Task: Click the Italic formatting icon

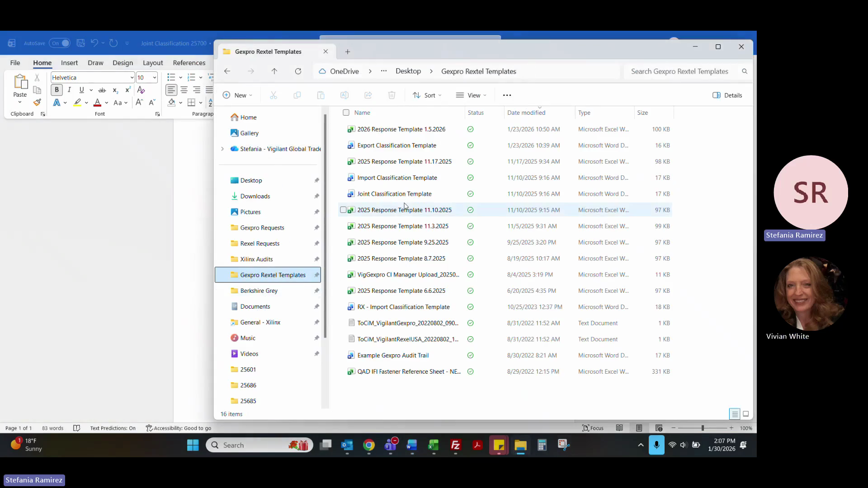Action: [x=69, y=90]
